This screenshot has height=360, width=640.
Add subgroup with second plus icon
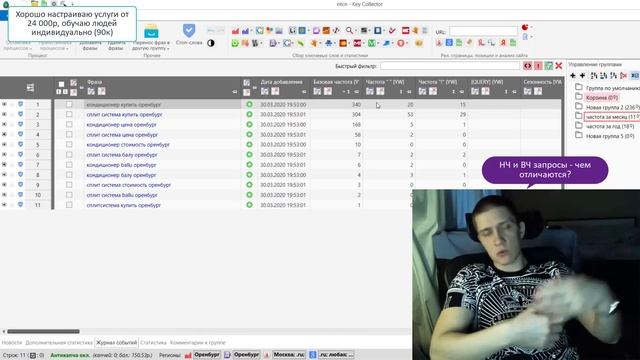click(582, 76)
